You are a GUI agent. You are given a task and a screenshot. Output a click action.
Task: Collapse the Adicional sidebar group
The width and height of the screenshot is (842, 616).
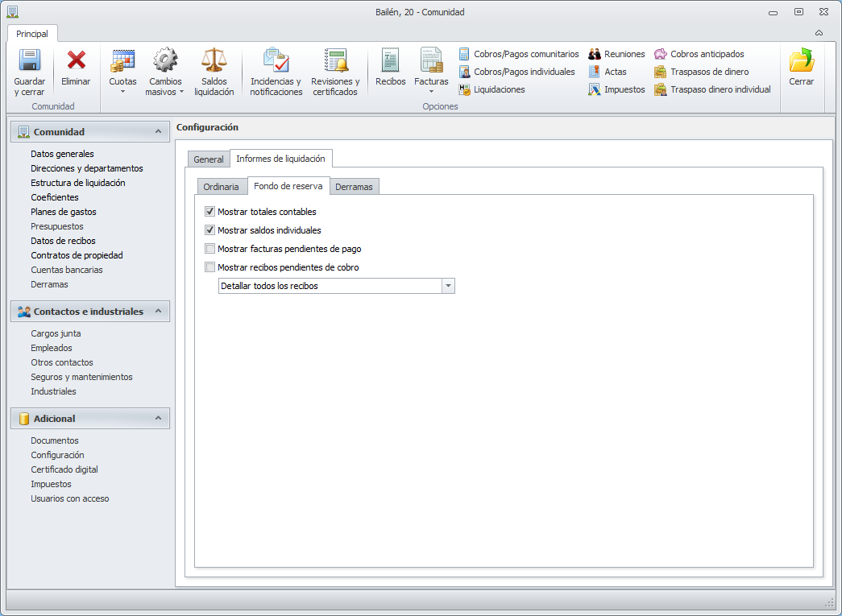(158, 418)
